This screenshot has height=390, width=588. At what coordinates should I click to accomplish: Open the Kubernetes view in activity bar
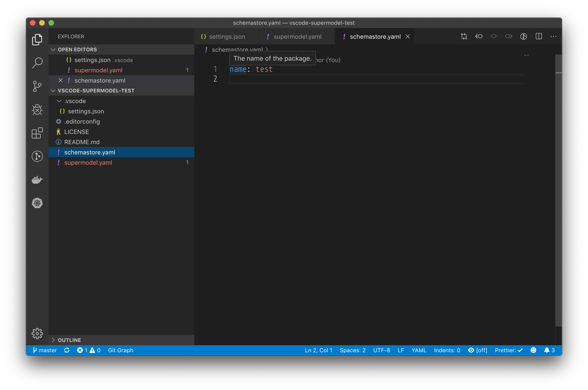point(37,203)
